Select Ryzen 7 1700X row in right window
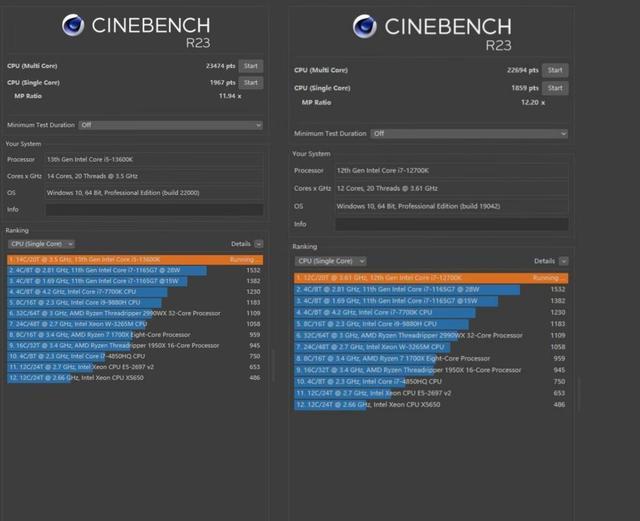The image size is (640, 521). [431, 358]
